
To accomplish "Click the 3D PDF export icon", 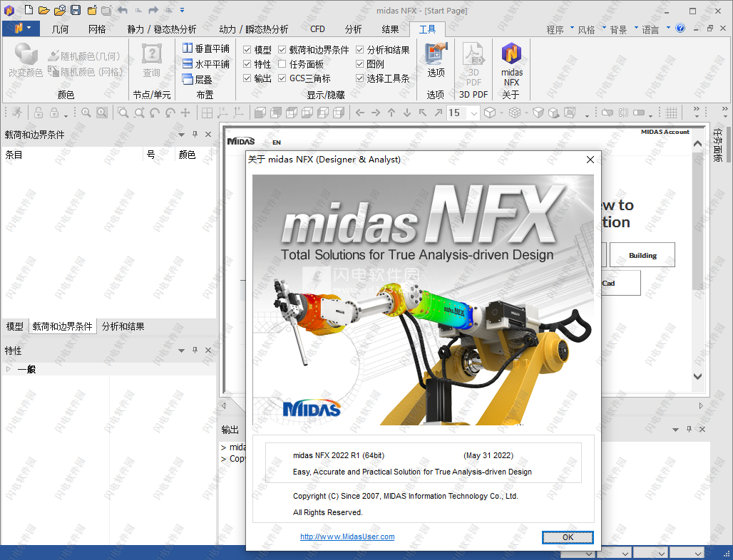I will tap(473, 64).
